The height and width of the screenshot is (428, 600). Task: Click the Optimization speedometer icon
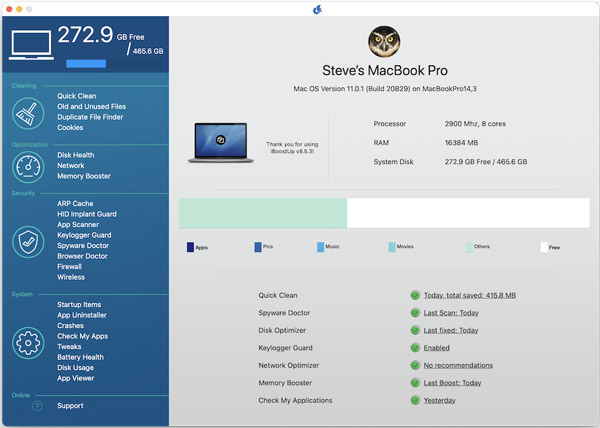[x=28, y=167]
